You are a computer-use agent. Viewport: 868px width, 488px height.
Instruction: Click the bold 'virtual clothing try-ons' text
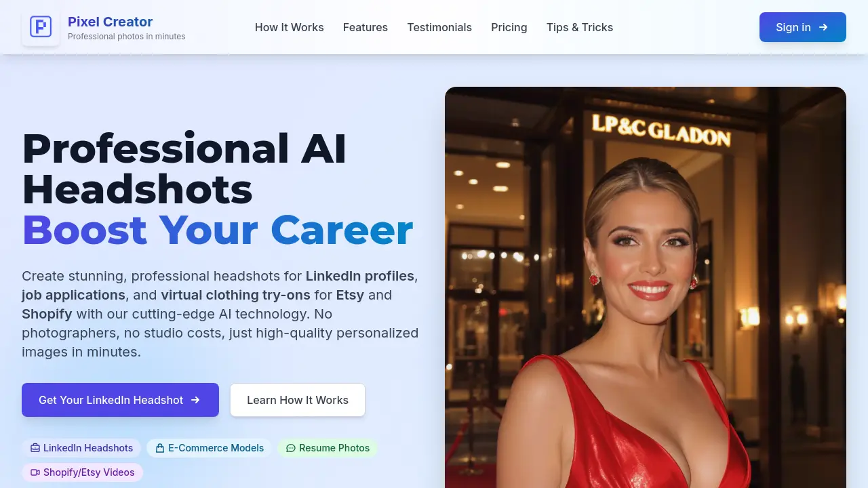(235, 295)
